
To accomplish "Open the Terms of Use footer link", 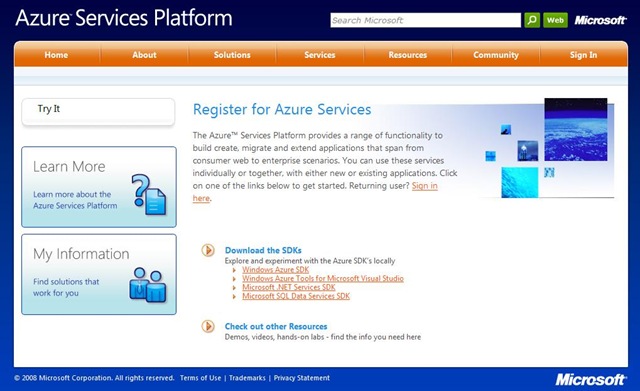I will pos(200,378).
